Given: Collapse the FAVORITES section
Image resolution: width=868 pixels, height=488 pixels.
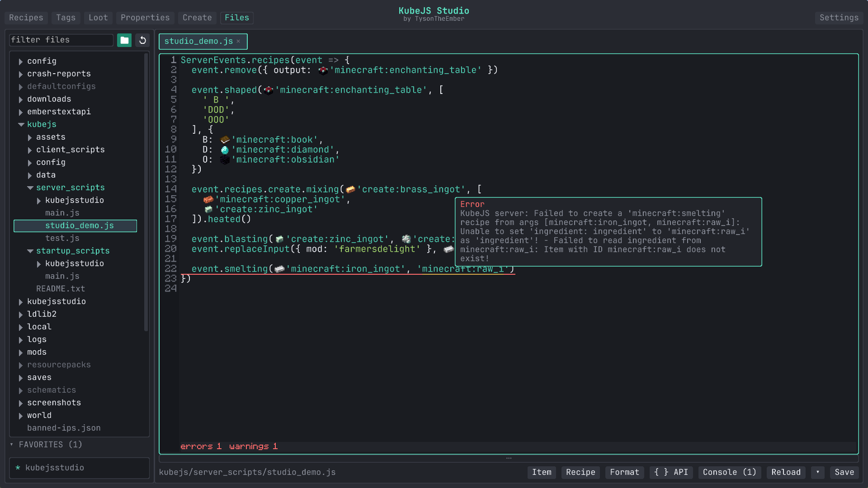Looking at the screenshot, I should pos(12,445).
